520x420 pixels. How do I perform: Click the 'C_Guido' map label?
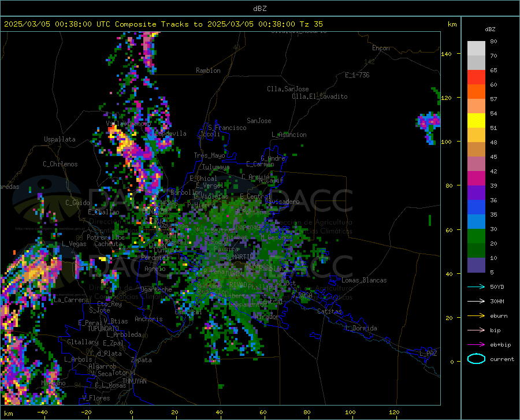[77, 203]
